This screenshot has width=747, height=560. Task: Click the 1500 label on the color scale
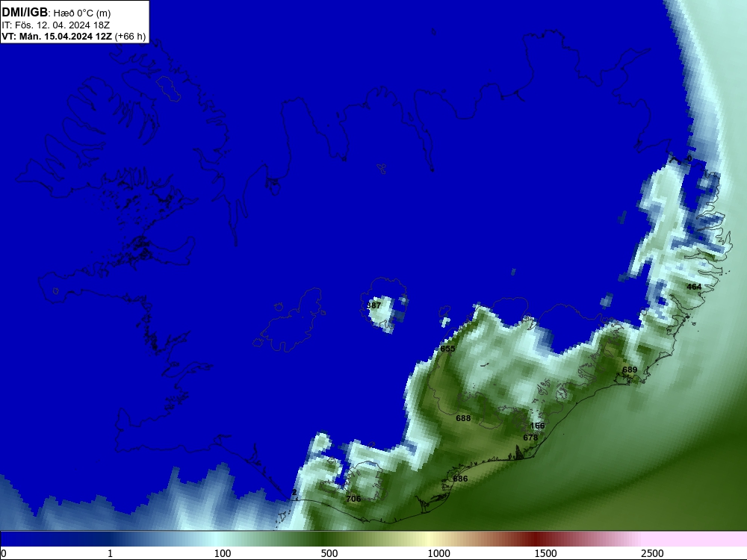(x=545, y=553)
